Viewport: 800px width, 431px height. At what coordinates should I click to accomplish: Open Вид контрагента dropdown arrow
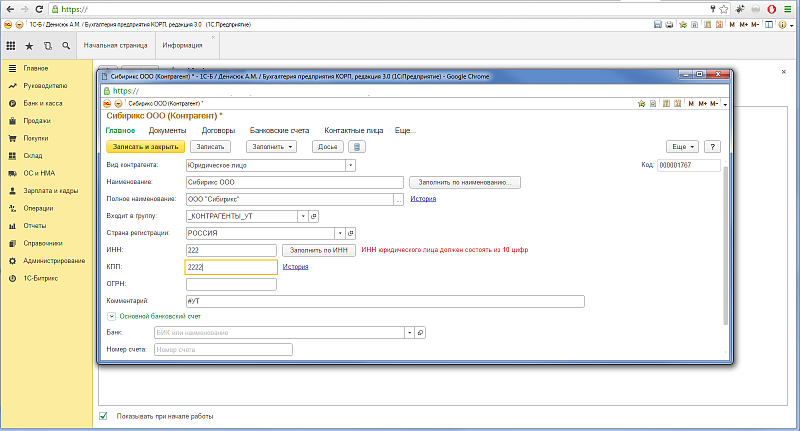tap(351, 165)
